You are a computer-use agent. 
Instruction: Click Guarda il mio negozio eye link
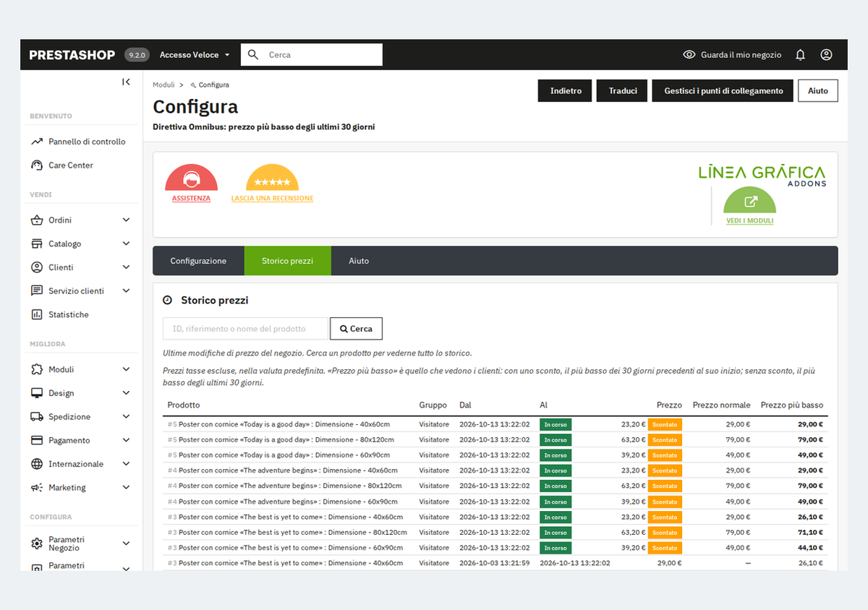732,55
